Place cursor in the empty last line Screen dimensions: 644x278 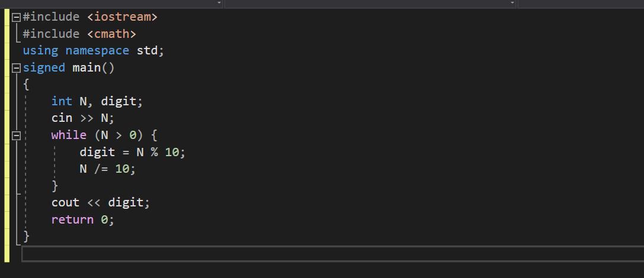tap(333, 254)
